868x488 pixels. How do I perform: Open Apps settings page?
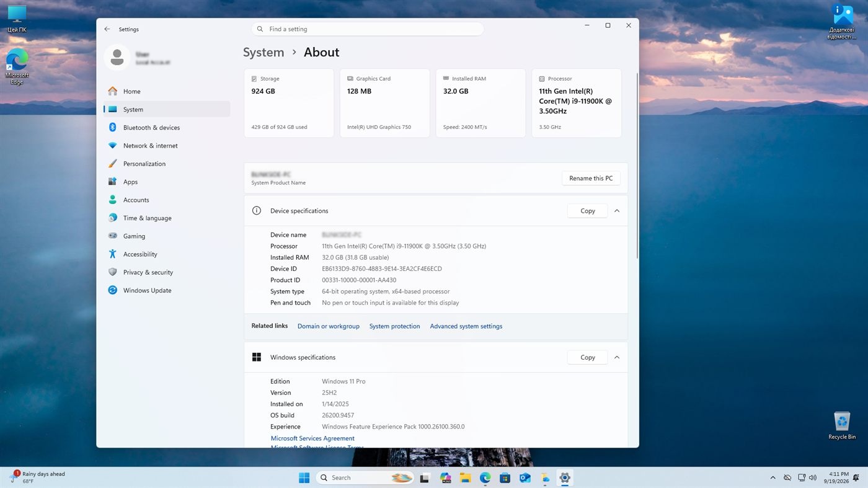[167, 182]
